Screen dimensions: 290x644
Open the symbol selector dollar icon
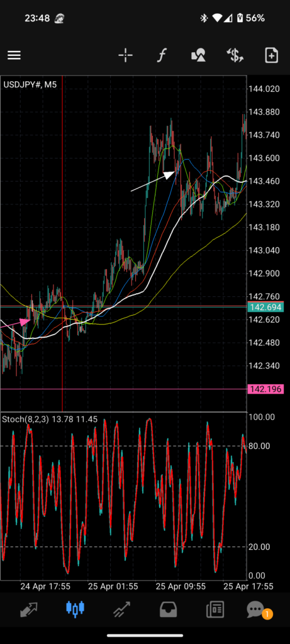click(x=235, y=55)
